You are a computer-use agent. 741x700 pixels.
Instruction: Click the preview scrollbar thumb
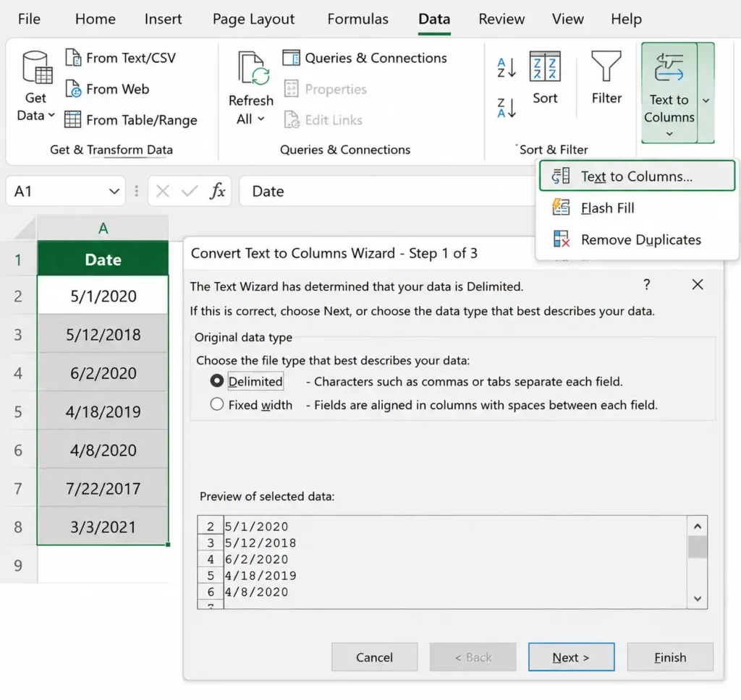point(698,547)
